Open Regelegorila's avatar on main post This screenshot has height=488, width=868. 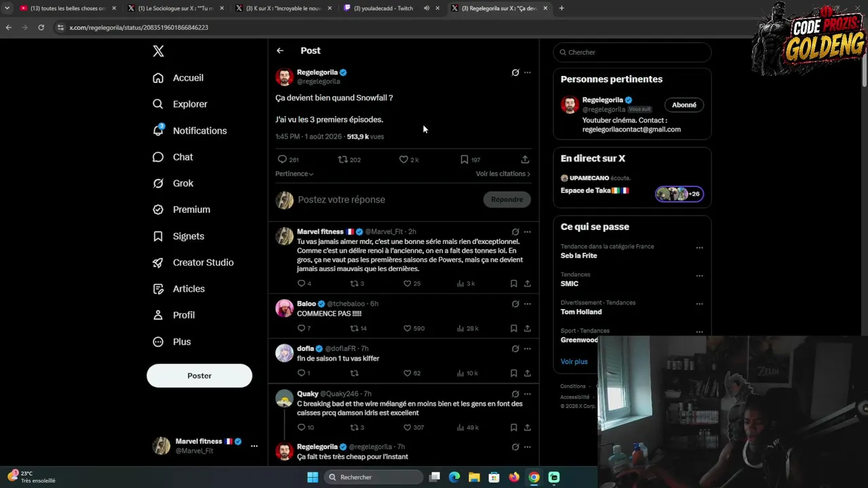284,77
